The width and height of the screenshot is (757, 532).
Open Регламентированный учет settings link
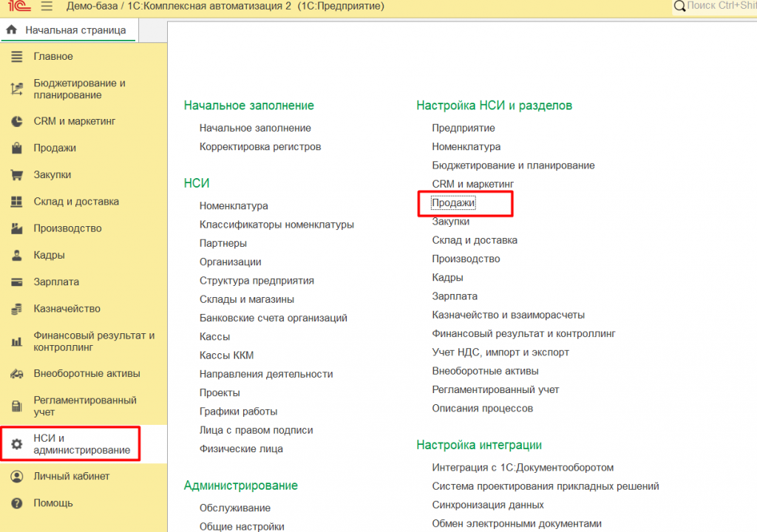point(495,390)
